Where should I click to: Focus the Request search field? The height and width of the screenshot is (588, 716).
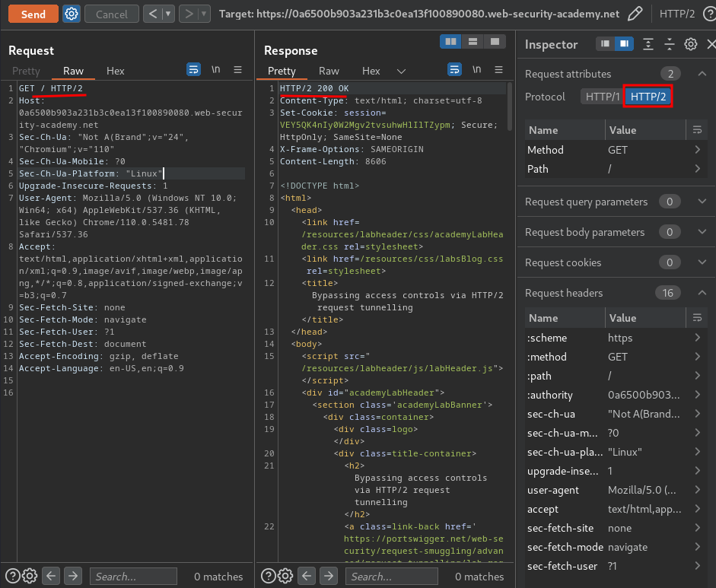pos(133,576)
